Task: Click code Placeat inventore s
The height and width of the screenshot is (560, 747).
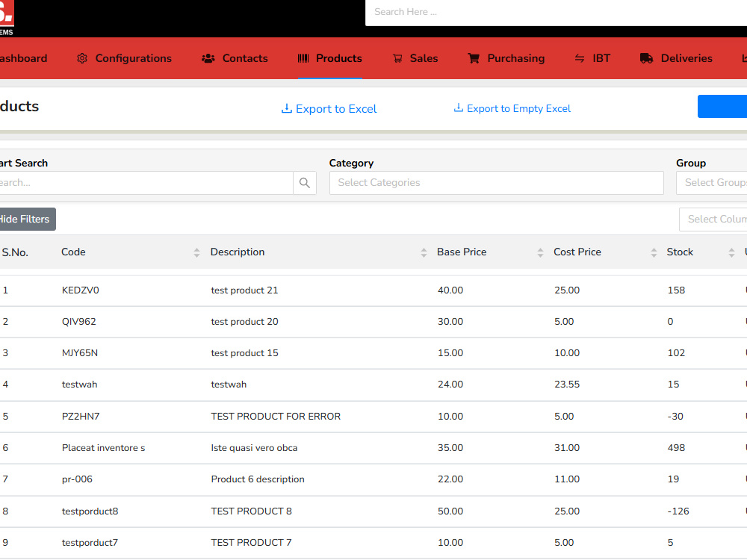Action: (103, 447)
